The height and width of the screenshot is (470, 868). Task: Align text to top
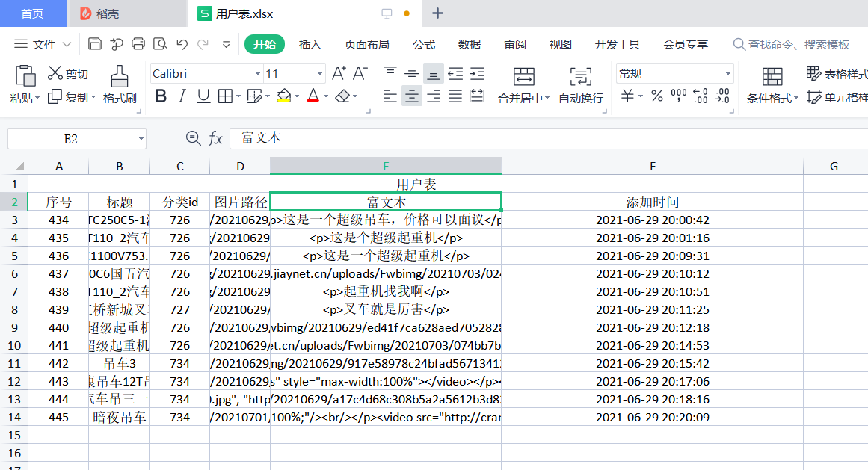[x=390, y=73]
